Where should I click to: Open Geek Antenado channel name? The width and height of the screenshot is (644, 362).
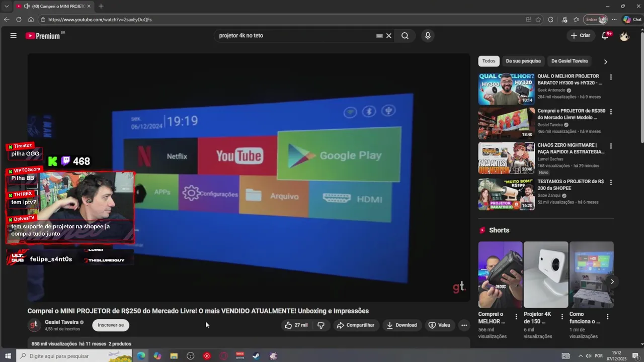(x=551, y=90)
